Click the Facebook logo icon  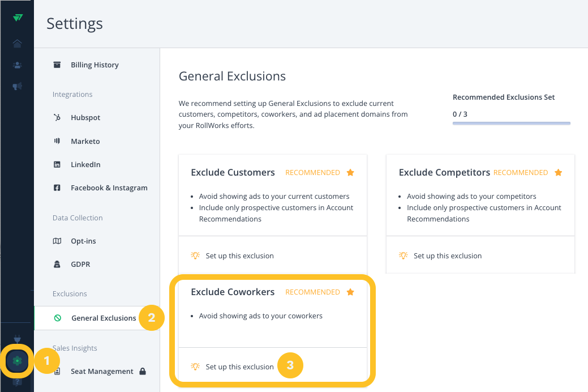[x=57, y=188]
